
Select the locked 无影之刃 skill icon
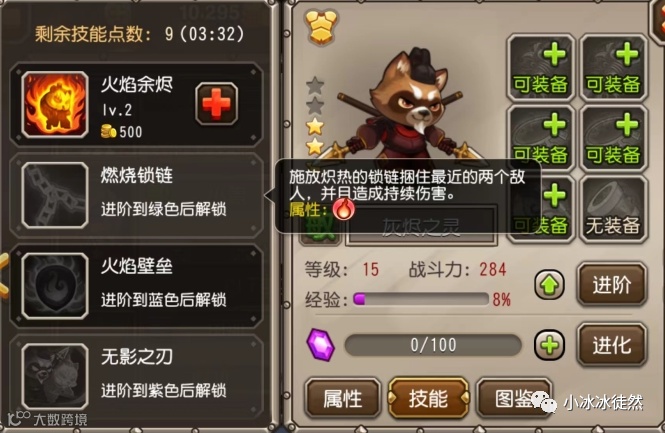point(55,377)
